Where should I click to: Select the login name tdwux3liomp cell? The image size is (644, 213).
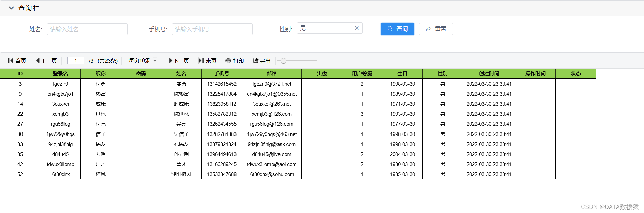click(60, 164)
